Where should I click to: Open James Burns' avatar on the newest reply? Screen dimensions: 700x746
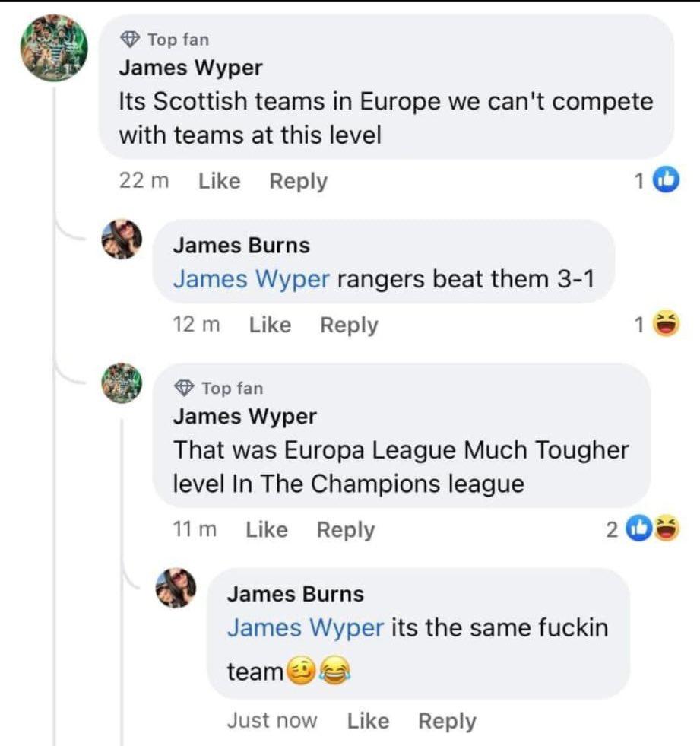[x=176, y=588]
